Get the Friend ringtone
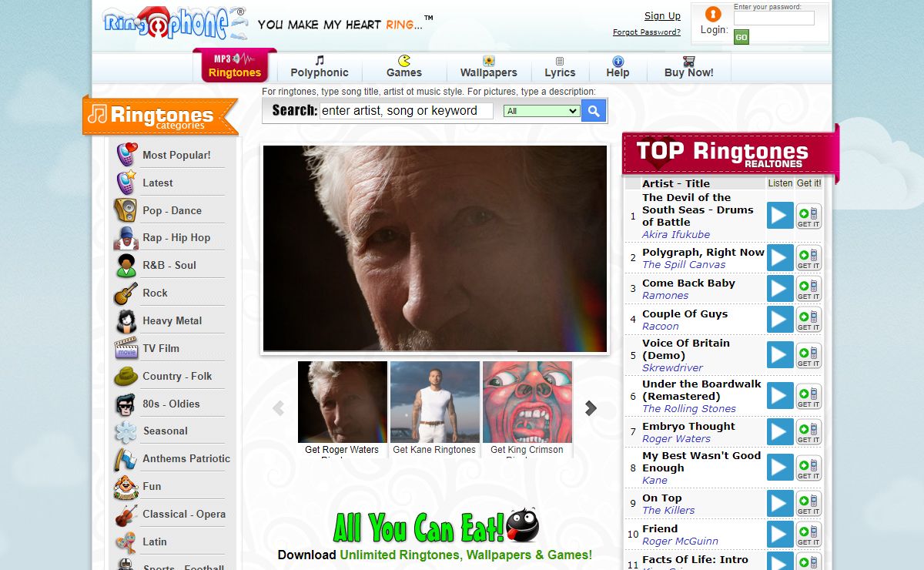This screenshot has height=570, width=924. pos(808,534)
